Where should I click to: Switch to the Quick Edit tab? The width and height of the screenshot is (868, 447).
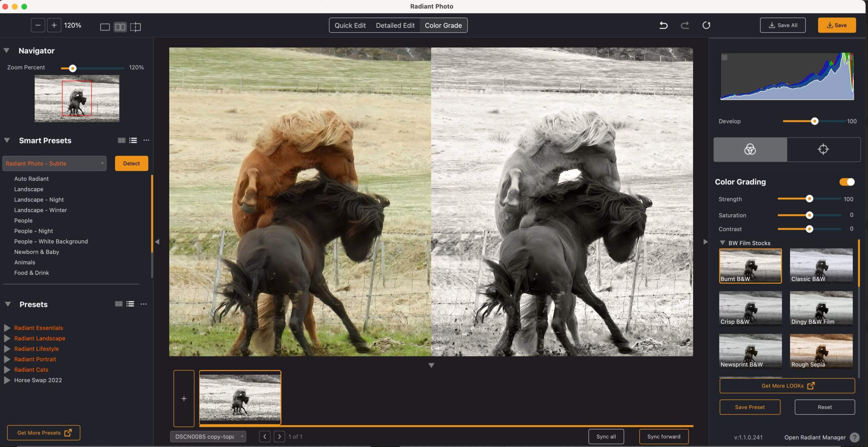pyautogui.click(x=350, y=25)
